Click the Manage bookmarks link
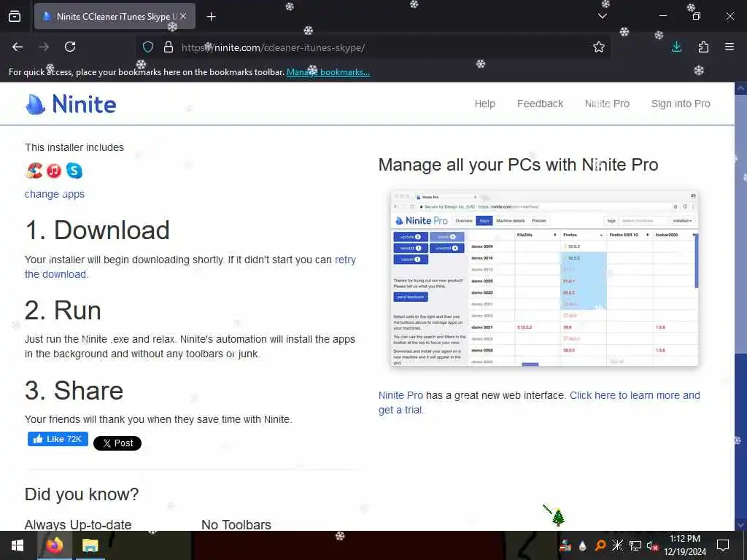This screenshot has width=747, height=560. click(328, 72)
